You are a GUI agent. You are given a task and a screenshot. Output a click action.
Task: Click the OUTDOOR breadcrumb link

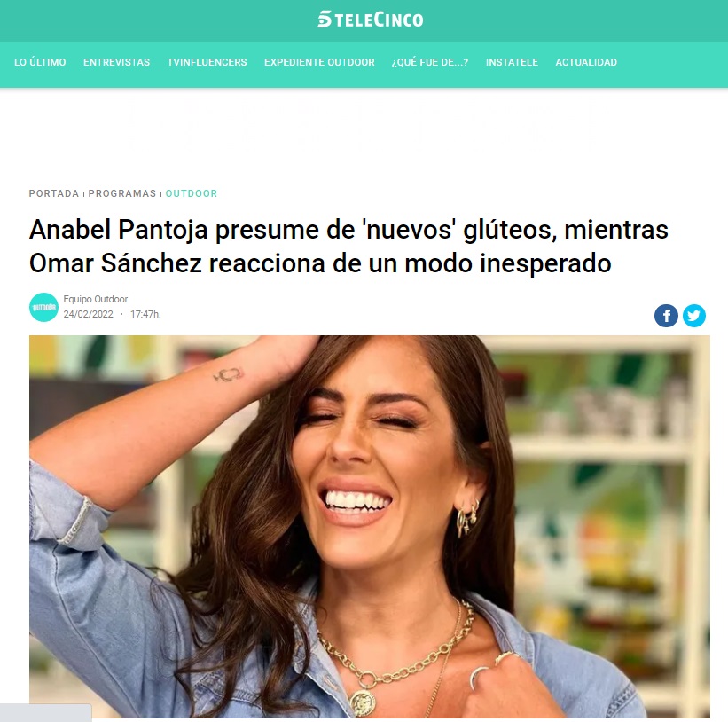192,193
